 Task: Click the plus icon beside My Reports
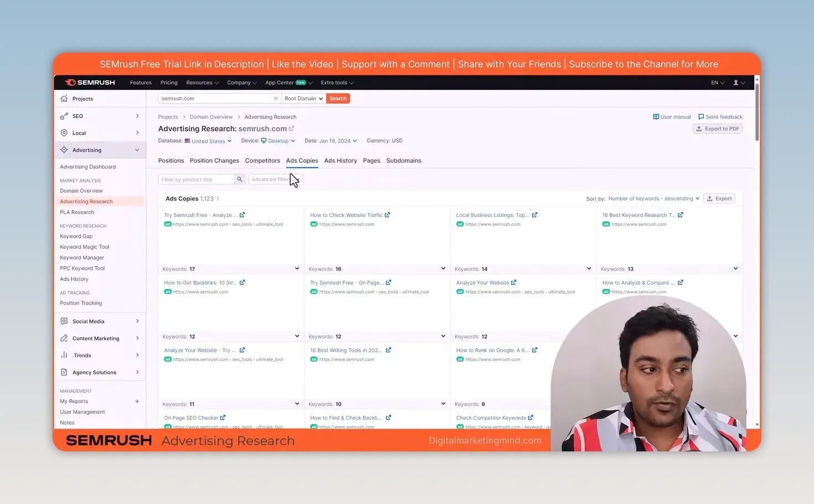point(137,402)
